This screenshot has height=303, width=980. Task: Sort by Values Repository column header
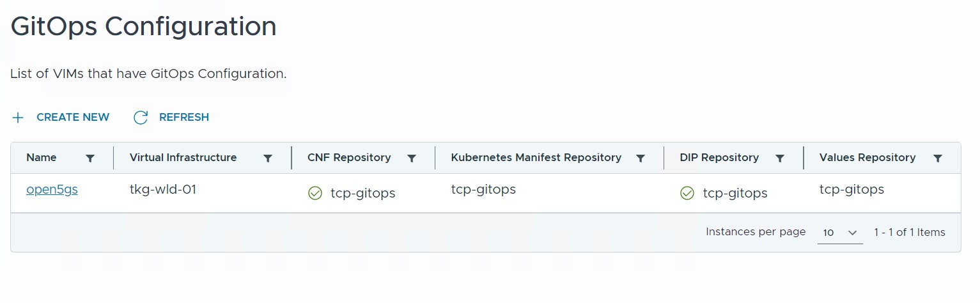pos(867,157)
